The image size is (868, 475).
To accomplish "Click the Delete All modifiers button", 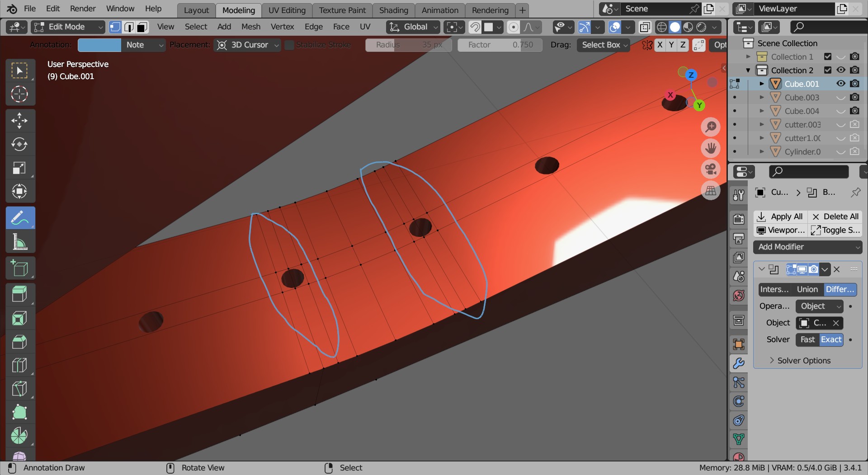I will [835, 216].
